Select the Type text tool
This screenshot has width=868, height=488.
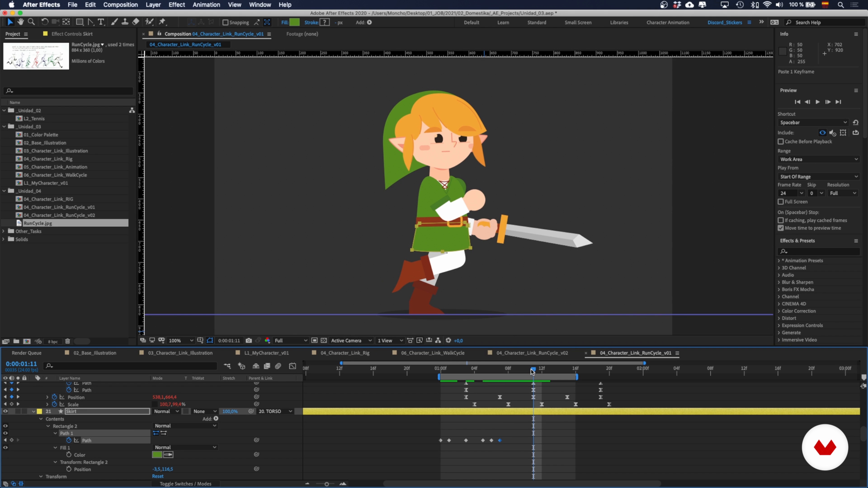point(101,22)
